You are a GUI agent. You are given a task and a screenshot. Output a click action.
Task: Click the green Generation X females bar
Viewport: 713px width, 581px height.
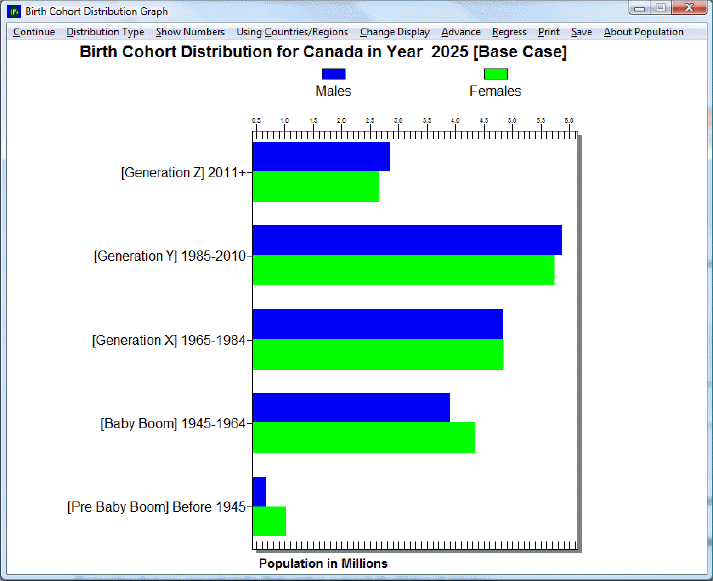pyautogui.click(x=378, y=355)
